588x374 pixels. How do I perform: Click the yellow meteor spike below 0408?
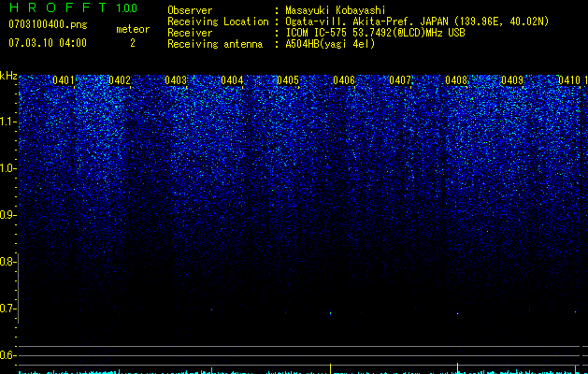coord(457,368)
